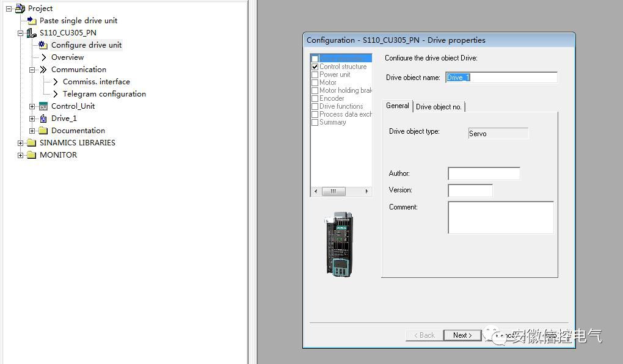Toggle the Drive functions checkbox
This screenshot has width=623, height=364.
315,106
